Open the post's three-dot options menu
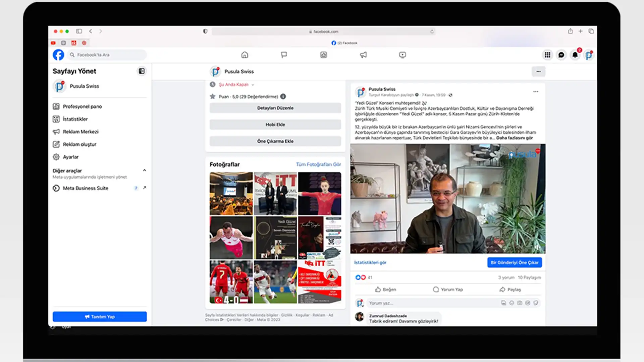644x362 pixels. 535,92
